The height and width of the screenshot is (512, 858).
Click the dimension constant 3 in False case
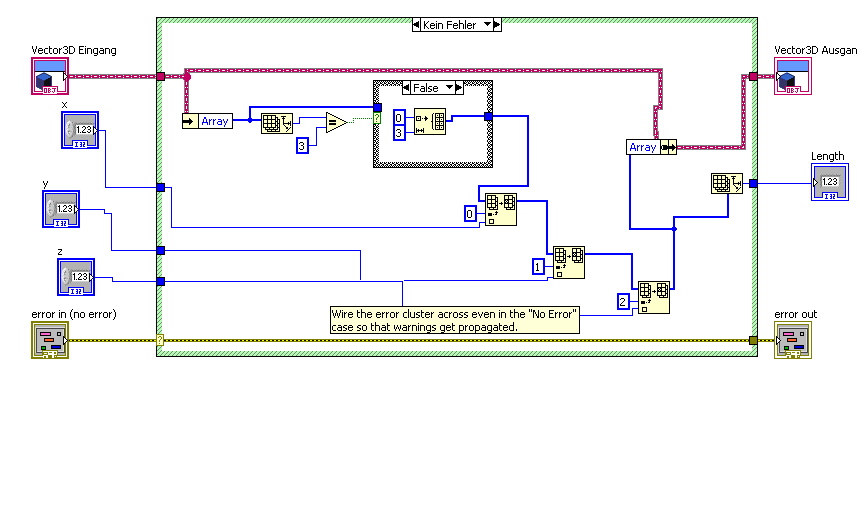coord(399,133)
